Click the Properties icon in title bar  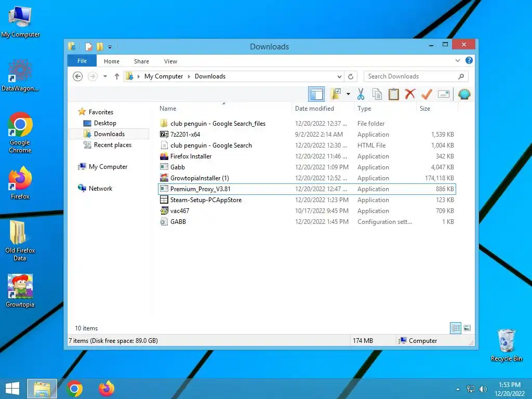pos(88,46)
